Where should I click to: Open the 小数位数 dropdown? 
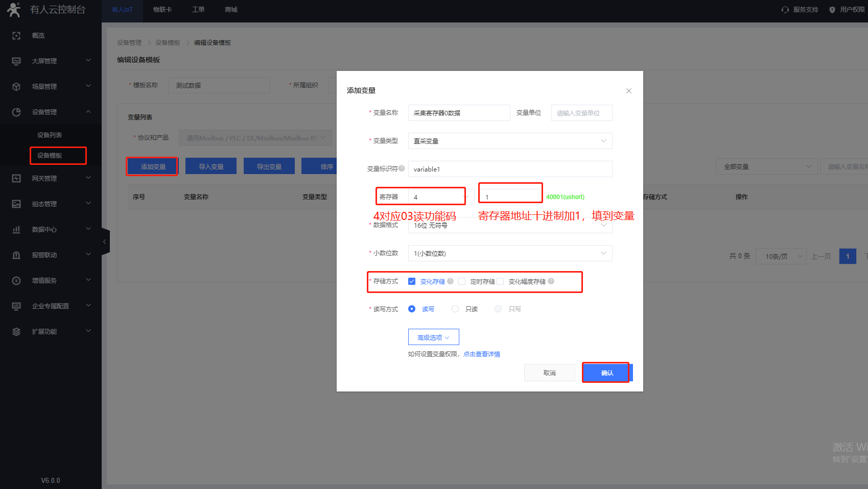pyautogui.click(x=510, y=253)
